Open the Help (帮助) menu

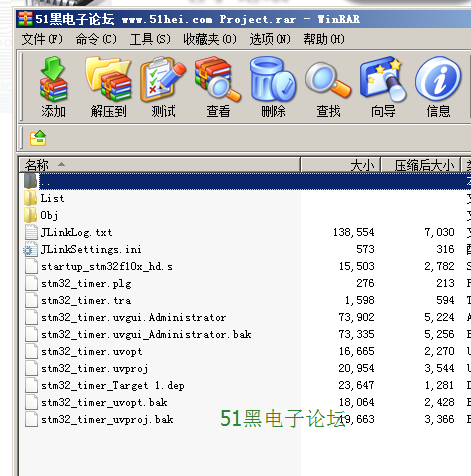324,39
